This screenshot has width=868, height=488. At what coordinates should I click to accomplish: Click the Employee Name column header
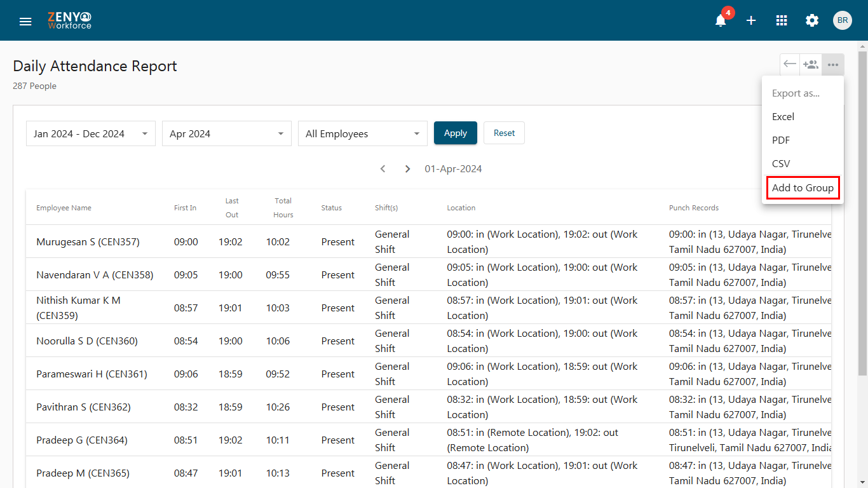(64, 208)
